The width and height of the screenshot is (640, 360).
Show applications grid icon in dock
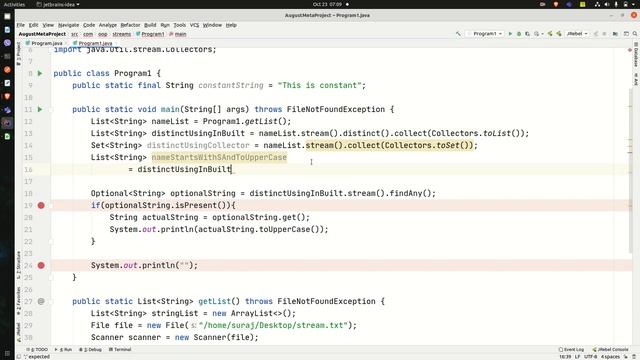pos(7,353)
